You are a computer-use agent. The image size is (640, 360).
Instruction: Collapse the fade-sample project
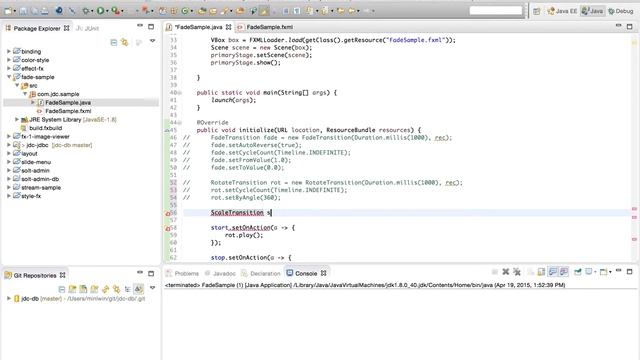(9, 77)
